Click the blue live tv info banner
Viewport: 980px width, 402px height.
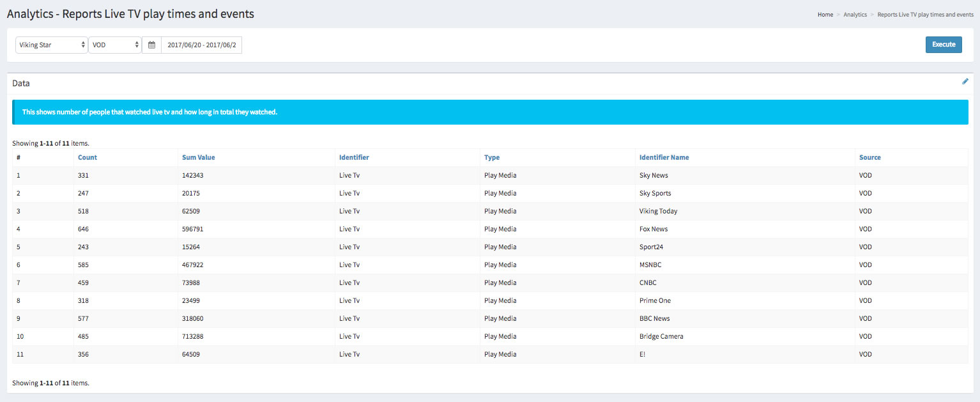[490, 112]
